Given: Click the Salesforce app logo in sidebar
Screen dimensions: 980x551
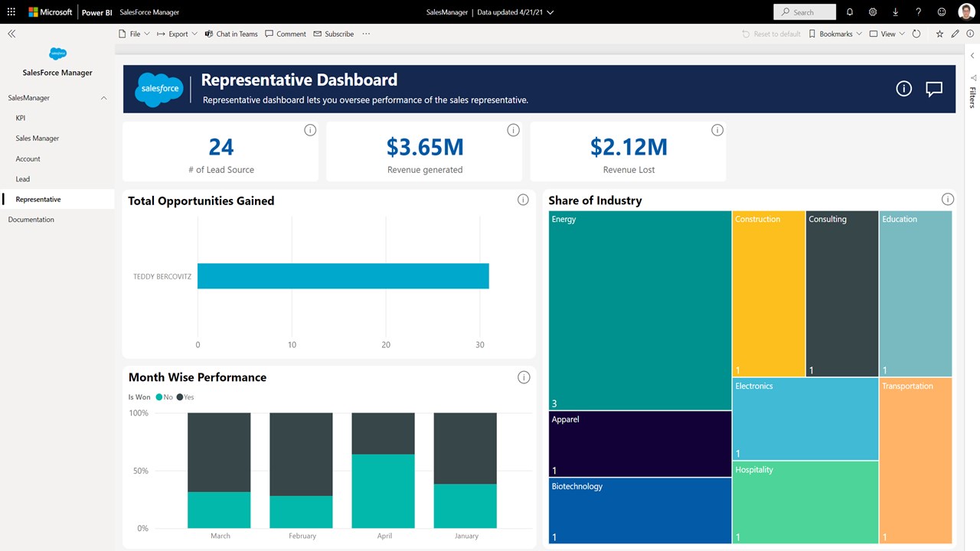Looking at the screenshot, I should (57, 54).
